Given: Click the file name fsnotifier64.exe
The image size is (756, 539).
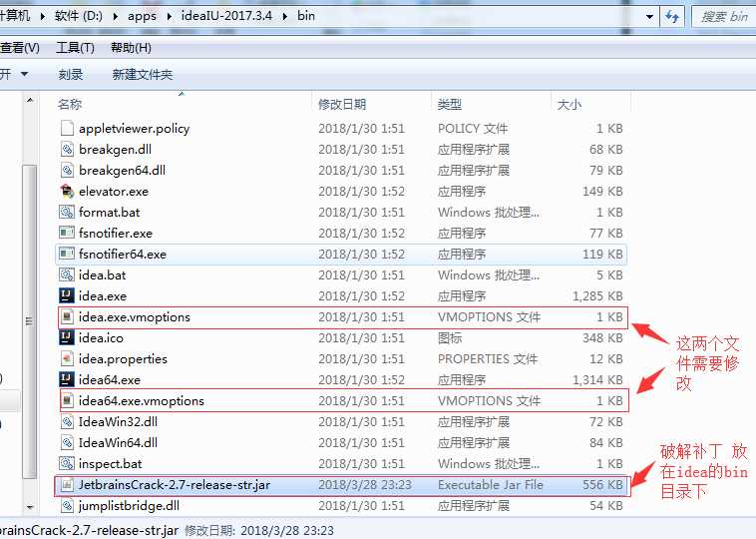Looking at the screenshot, I should (x=123, y=255).
